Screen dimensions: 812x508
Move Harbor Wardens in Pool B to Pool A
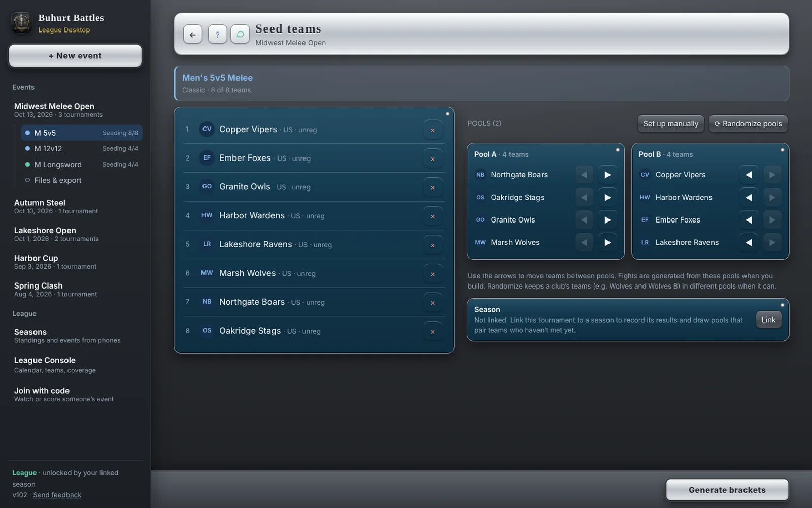coord(749,197)
